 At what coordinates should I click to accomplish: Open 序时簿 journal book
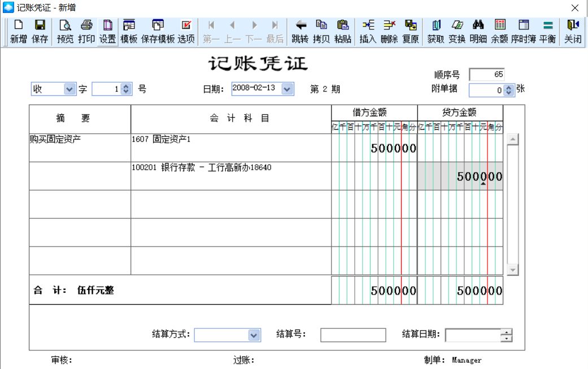pyautogui.click(x=524, y=32)
